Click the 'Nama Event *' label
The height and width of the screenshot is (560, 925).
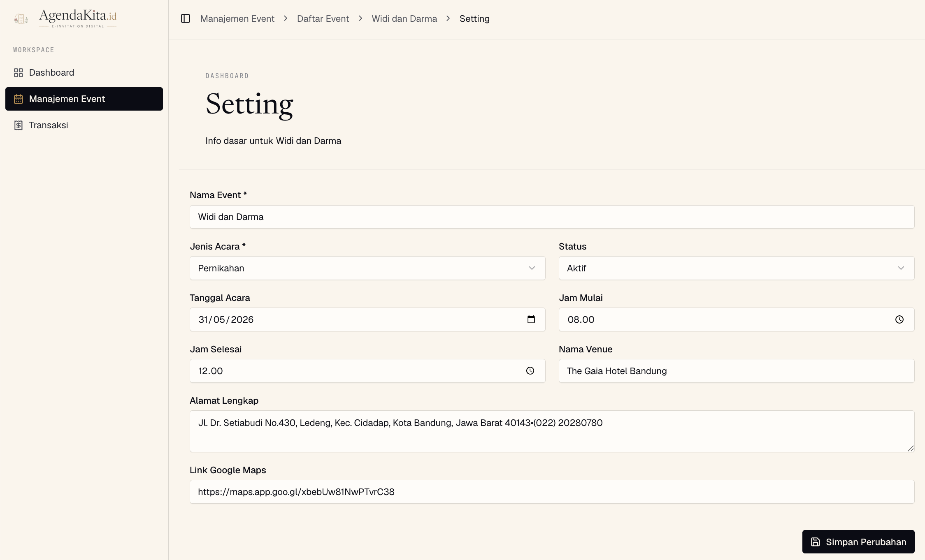point(218,195)
